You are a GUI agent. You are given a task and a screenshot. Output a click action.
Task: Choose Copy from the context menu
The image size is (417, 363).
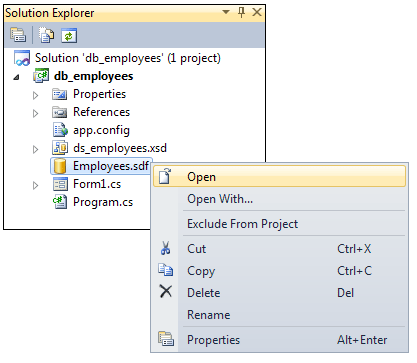point(279,271)
